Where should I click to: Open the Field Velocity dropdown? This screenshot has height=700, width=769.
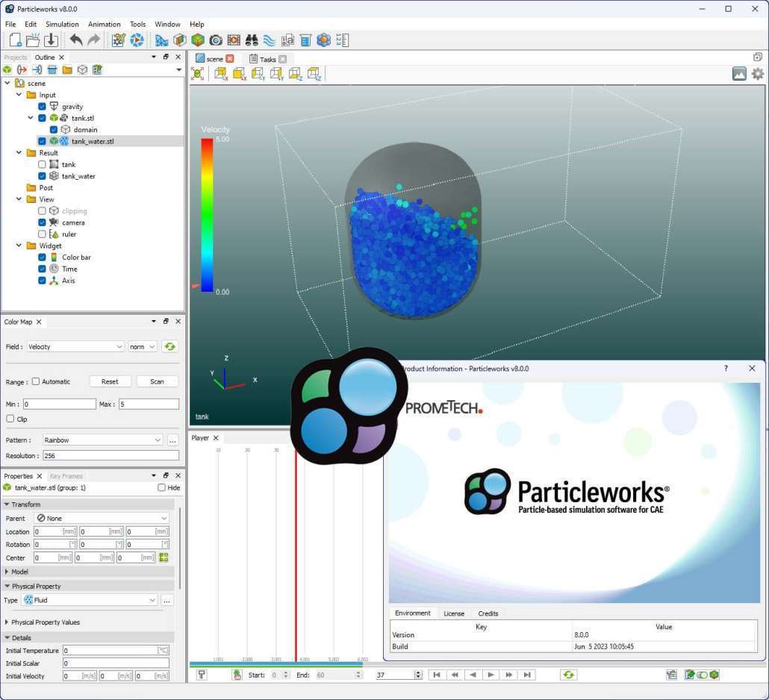click(x=75, y=347)
